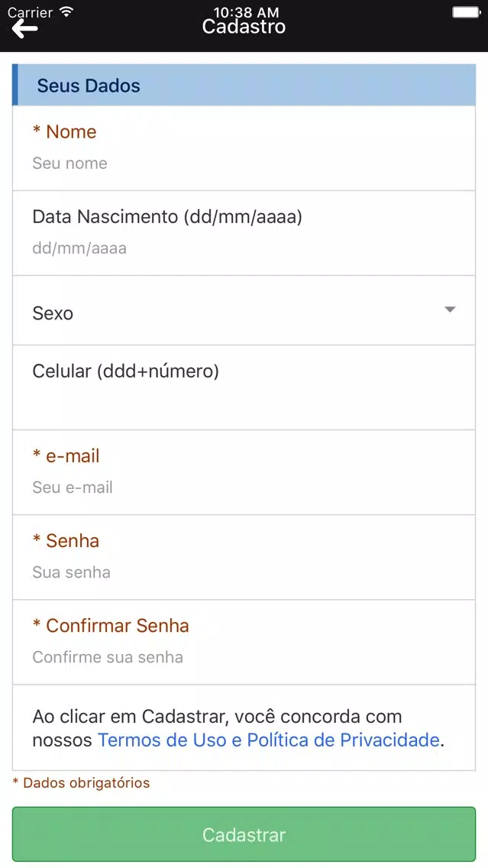
Task: Tap the Nome required label
Action: 64,131
